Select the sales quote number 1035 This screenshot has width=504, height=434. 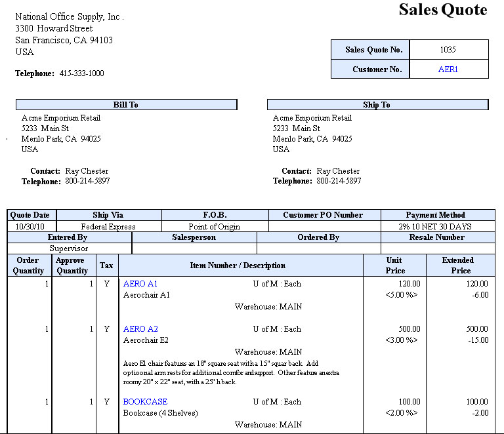[x=448, y=50]
